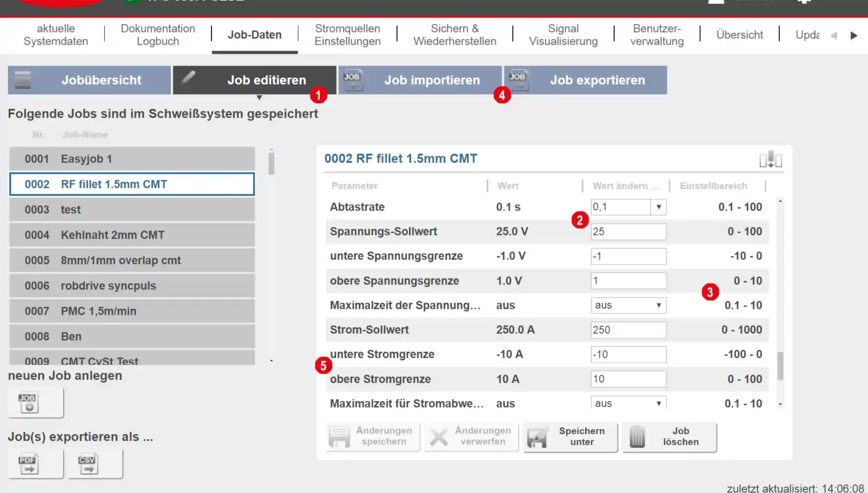Select job 0006 robdrive syncpuls
Viewport: 868px width, 493px height.
(x=132, y=286)
